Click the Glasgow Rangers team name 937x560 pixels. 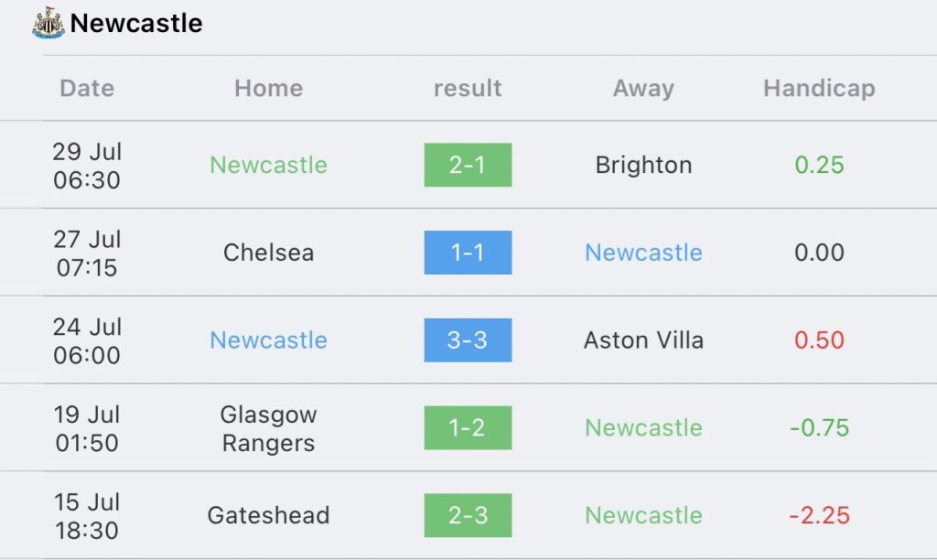point(268,428)
